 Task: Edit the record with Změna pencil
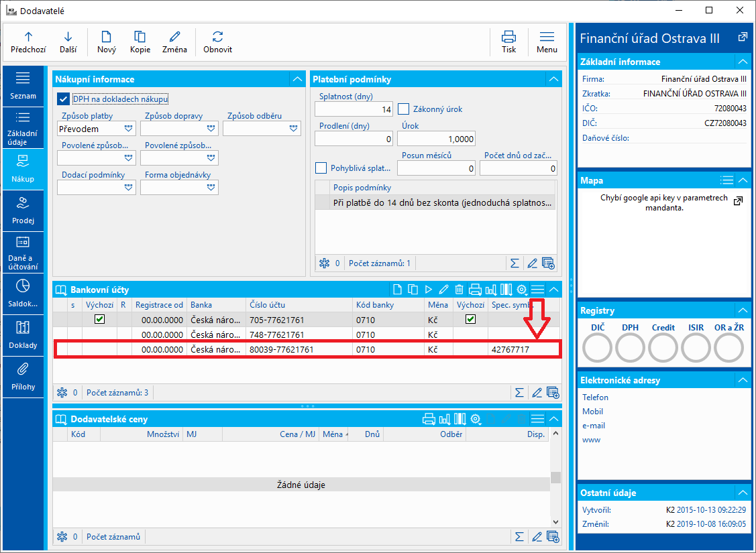coord(174,42)
